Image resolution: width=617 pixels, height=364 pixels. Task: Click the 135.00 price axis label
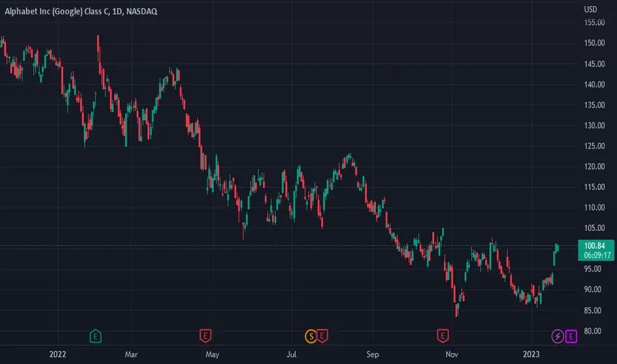tap(594, 105)
